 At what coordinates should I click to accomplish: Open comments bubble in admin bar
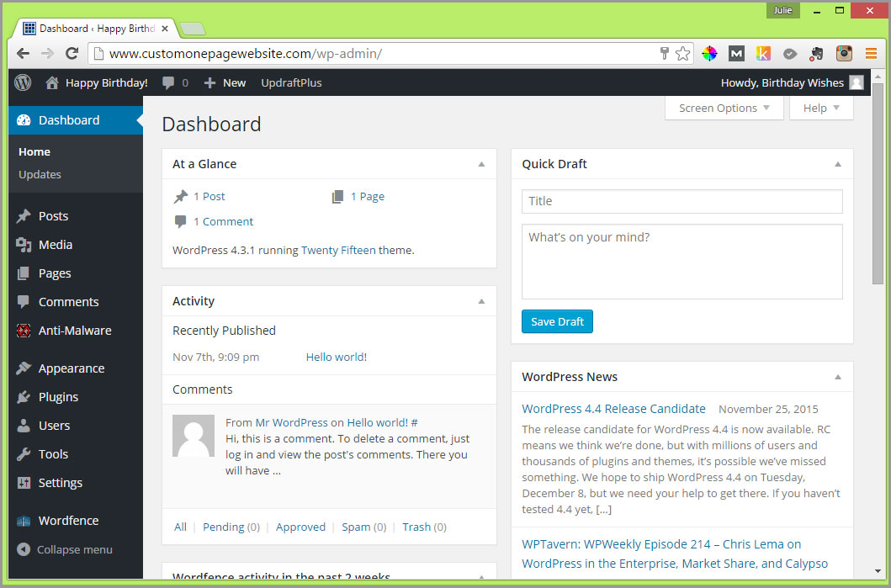[168, 83]
